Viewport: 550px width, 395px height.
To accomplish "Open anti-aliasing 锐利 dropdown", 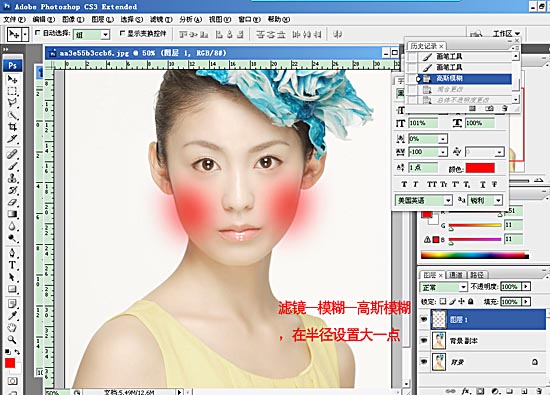I will click(x=498, y=201).
